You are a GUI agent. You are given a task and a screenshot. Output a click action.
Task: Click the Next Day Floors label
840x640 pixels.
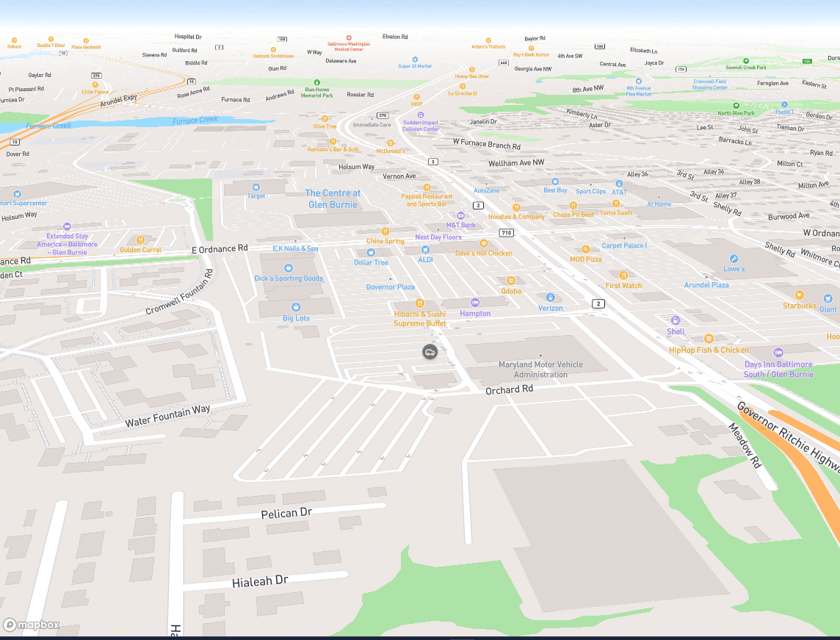tap(438, 237)
